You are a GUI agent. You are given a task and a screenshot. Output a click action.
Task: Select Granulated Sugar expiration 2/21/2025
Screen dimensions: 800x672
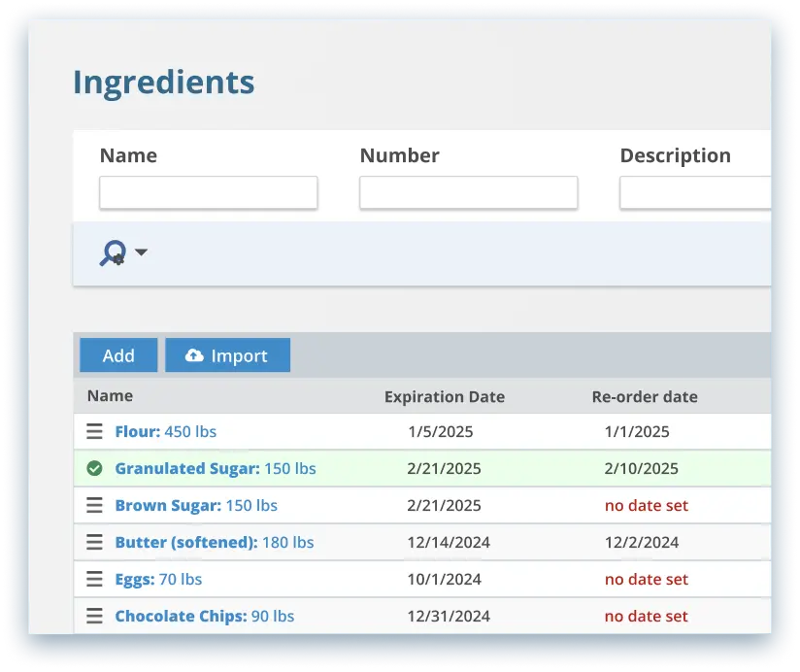tap(444, 468)
